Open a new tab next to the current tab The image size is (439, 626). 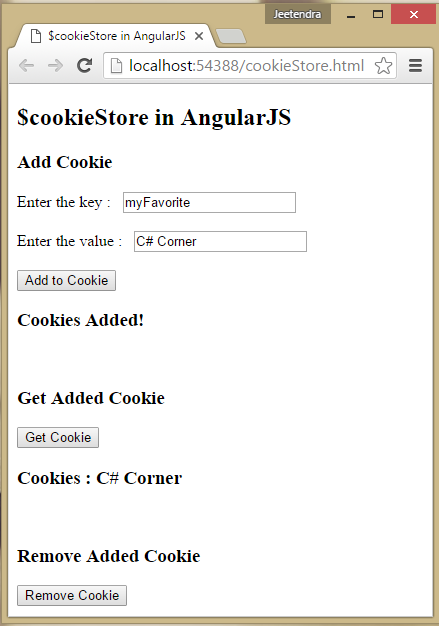point(231,36)
